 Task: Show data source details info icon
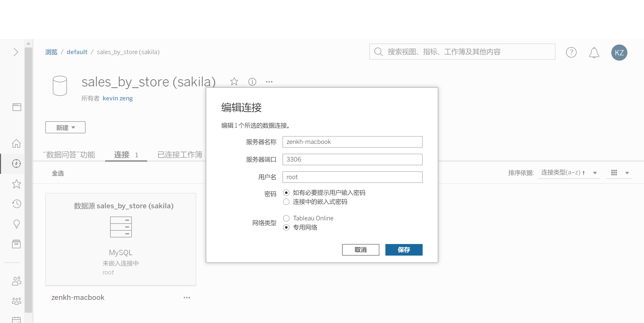click(x=252, y=82)
